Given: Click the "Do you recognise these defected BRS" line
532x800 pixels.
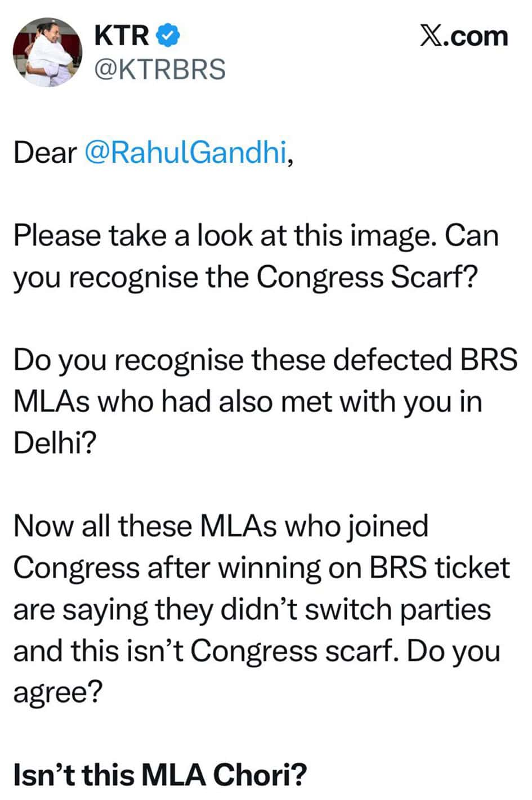Looking at the screenshot, I should point(265,360).
